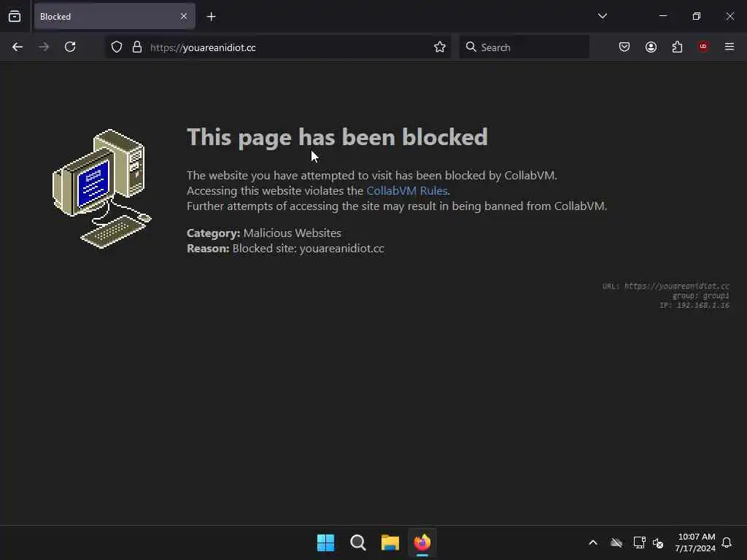Click the muted volume tray icon
The image size is (747, 560).
pos(659,542)
